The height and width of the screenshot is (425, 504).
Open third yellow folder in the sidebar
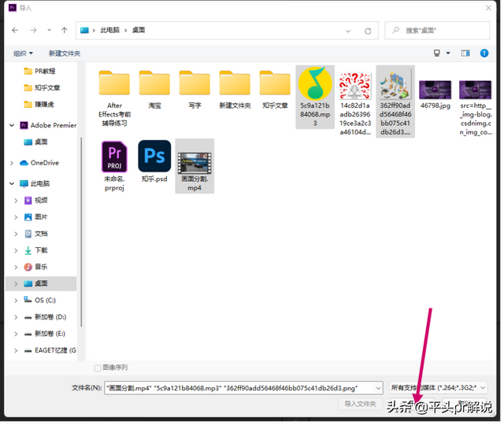[x=39, y=105]
